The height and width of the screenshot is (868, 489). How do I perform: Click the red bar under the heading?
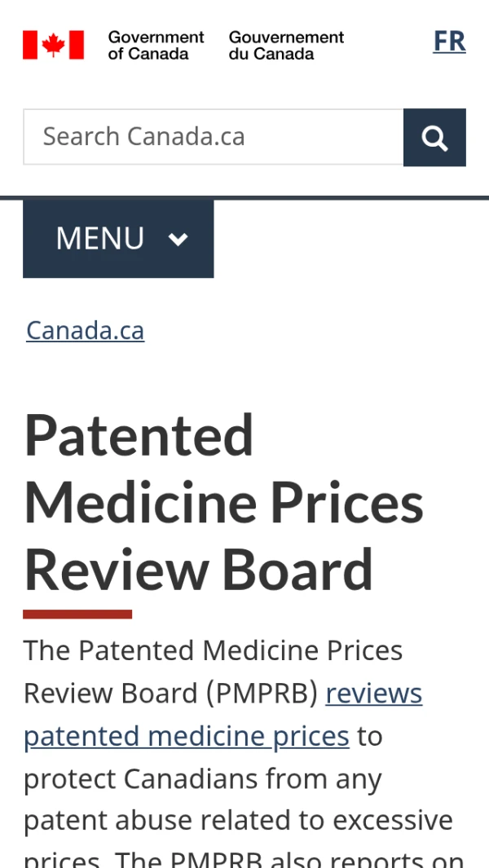click(77, 614)
